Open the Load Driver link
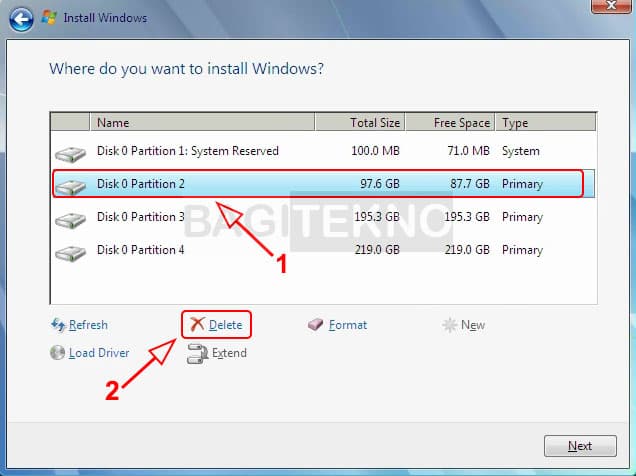636x476 pixels. point(99,353)
